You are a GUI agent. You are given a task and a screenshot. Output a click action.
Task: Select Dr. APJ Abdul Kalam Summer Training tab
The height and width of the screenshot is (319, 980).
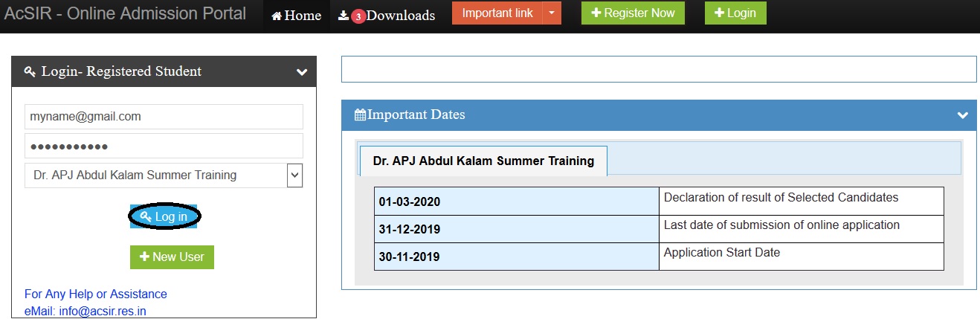pos(483,161)
